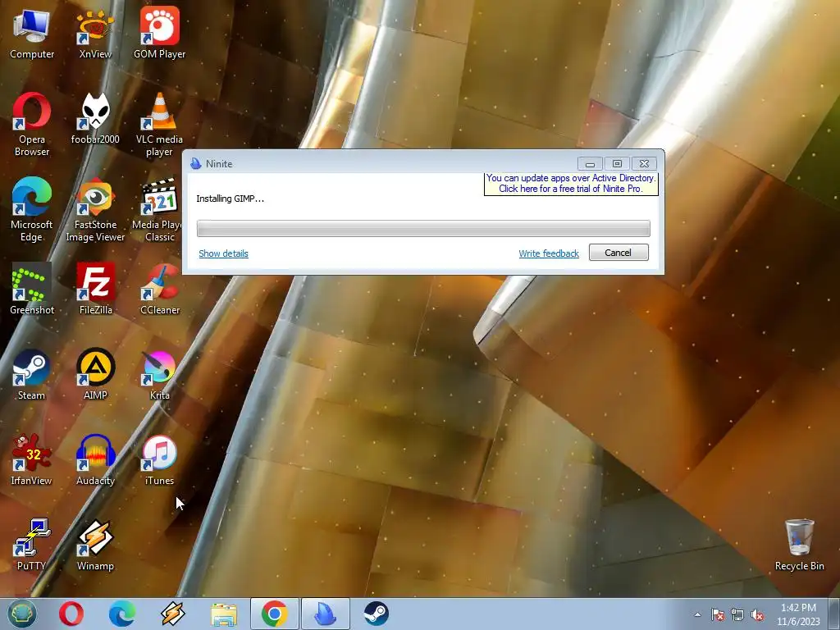Select the Media Player Classic shortcut
840x630 pixels.
[157, 210]
